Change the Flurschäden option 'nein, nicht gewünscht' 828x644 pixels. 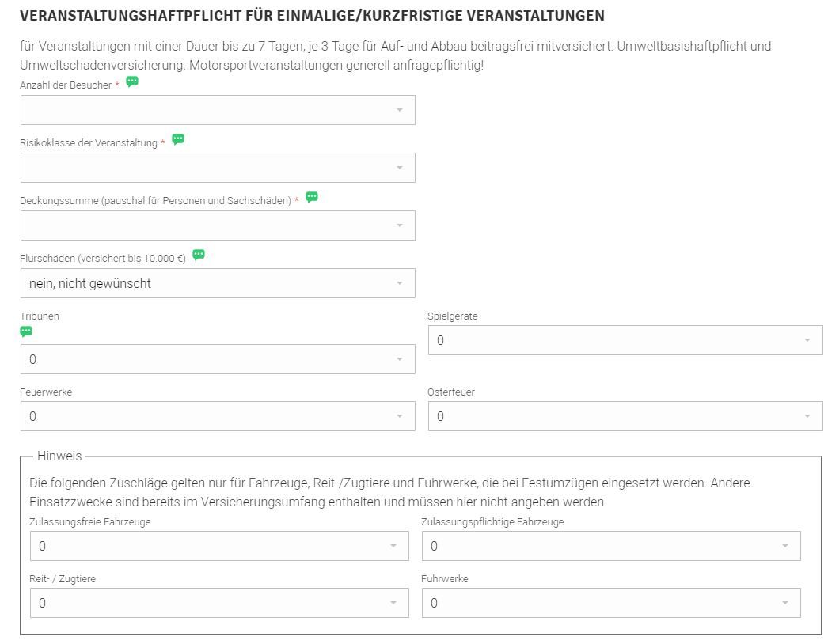(x=218, y=283)
